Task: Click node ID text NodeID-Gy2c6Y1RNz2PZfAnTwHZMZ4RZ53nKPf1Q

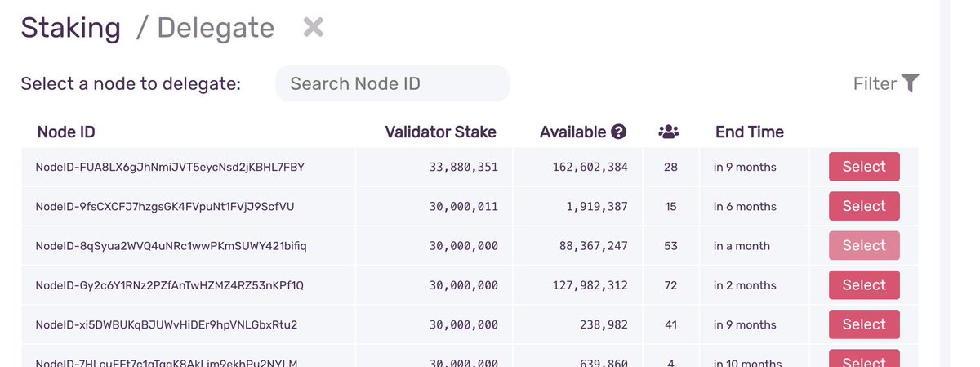Action: (x=169, y=285)
